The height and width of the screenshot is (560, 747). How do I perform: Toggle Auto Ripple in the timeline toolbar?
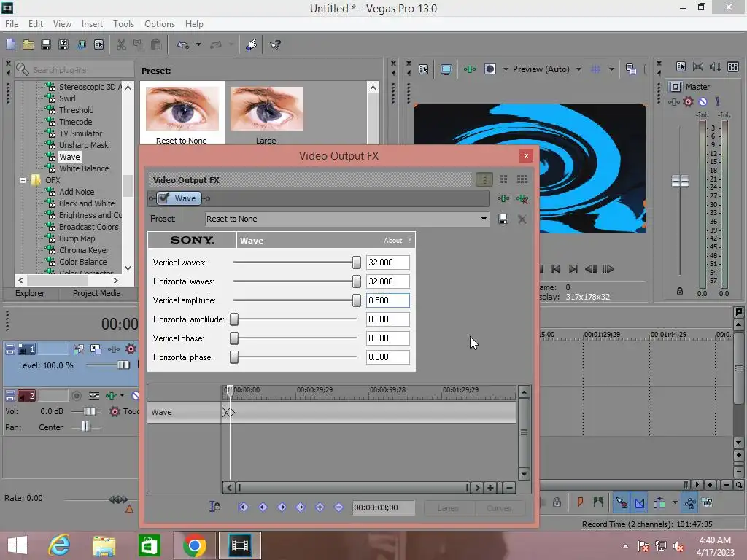659,502
